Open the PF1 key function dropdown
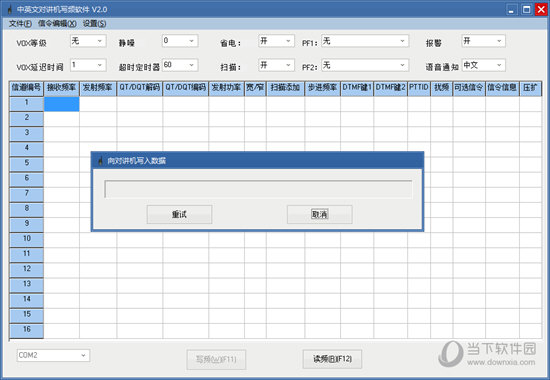 (365, 41)
